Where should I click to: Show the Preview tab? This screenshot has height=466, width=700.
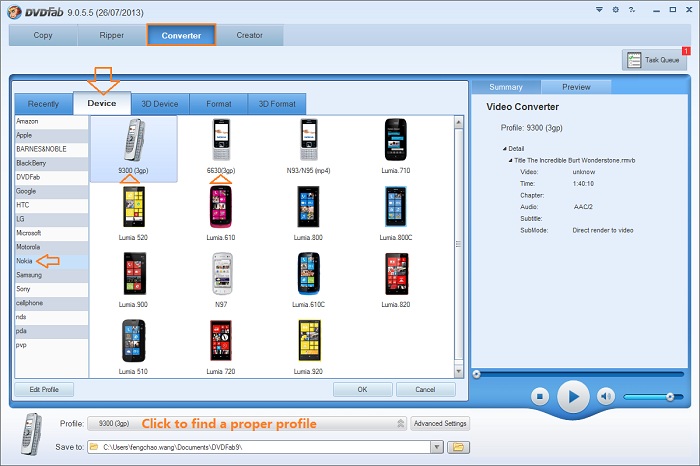[576, 87]
